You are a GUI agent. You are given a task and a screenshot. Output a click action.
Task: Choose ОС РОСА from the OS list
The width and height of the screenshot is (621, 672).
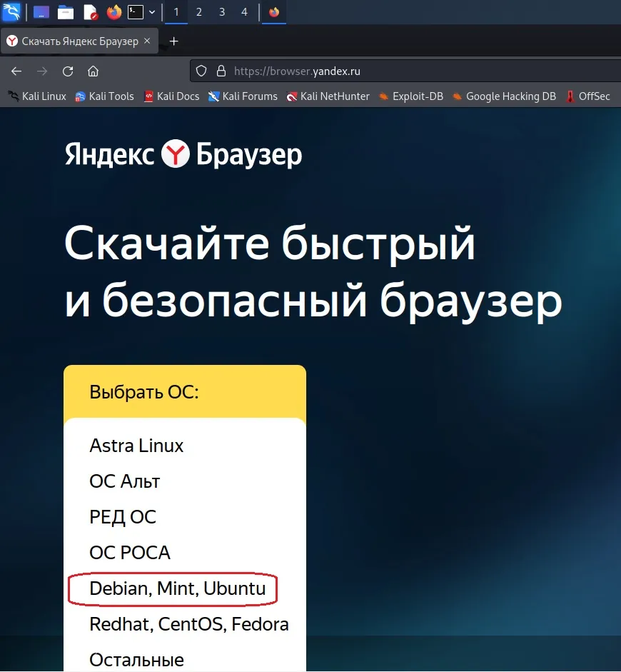point(130,553)
